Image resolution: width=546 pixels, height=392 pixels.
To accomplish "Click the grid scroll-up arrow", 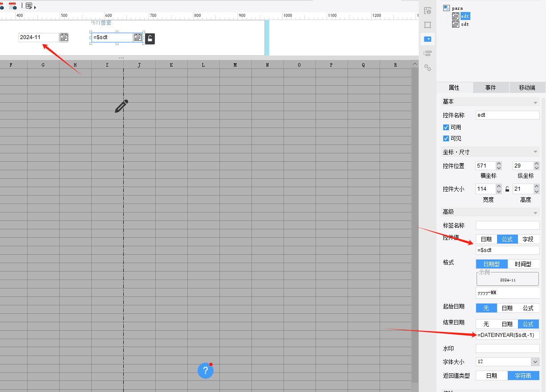I will pyautogui.click(x=415, y=64).
